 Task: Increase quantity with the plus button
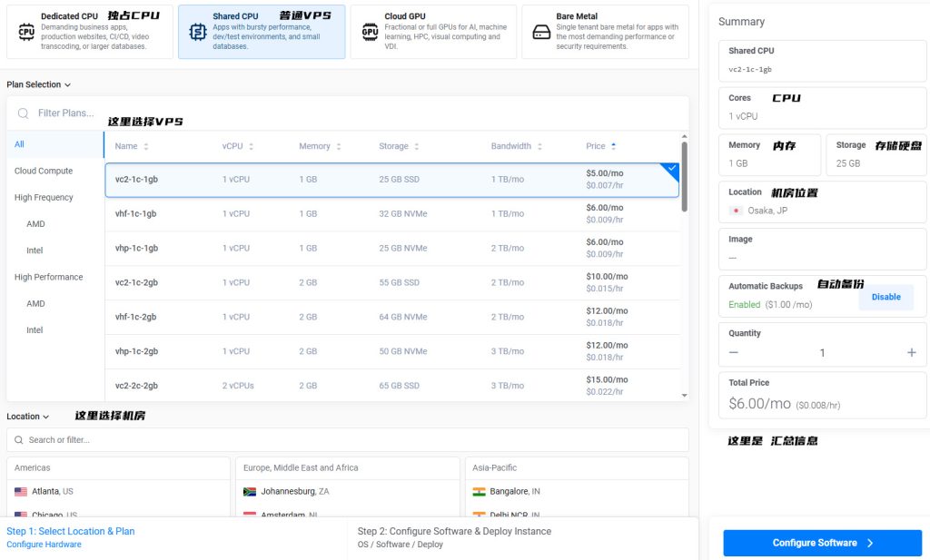[912, 352]
